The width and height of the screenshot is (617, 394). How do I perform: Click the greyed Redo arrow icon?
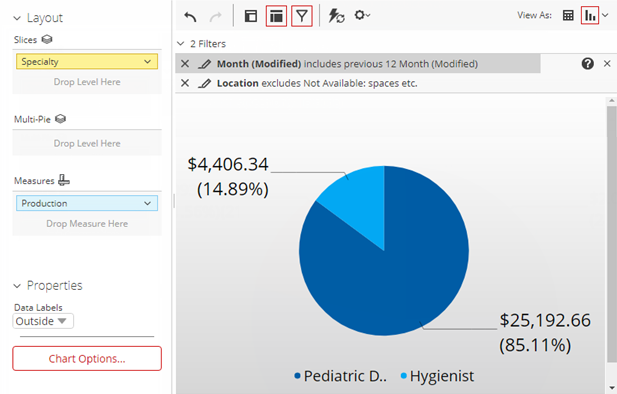click(215, 17)
